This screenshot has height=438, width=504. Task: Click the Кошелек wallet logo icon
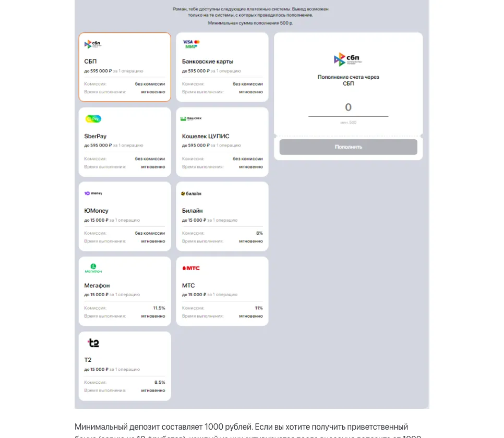(x=191, y=118)
